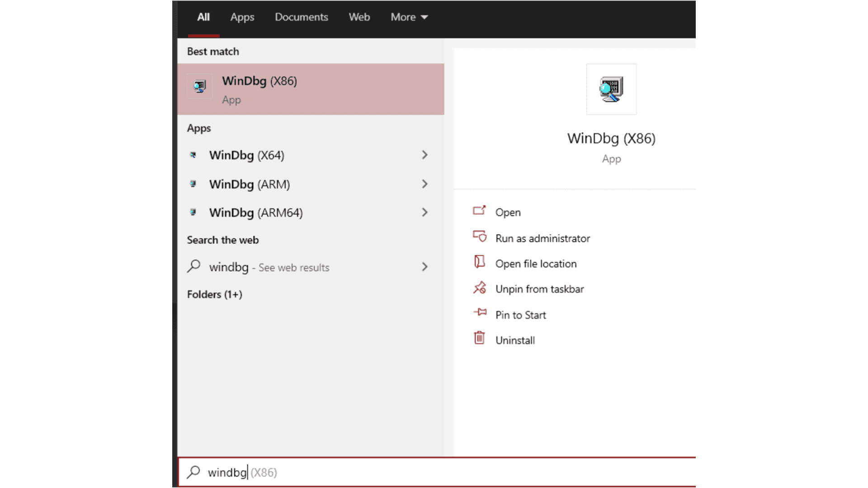This screenshot has width=868, height=488.
Task: Click the WinDbg (X64) app icon
Action: pyautogui.click(x=193, y=155)
